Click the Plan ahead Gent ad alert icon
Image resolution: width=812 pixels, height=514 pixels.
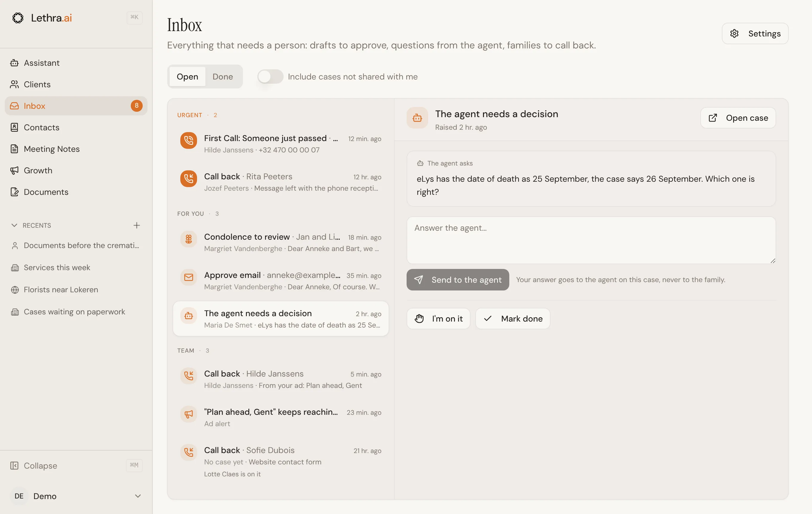188,414
